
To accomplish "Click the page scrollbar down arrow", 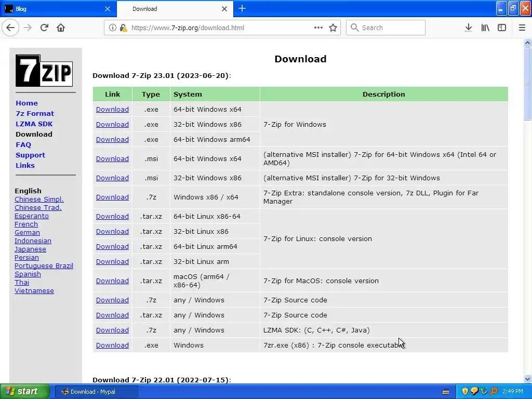I will pyautogui.click(x=528, y=379).
